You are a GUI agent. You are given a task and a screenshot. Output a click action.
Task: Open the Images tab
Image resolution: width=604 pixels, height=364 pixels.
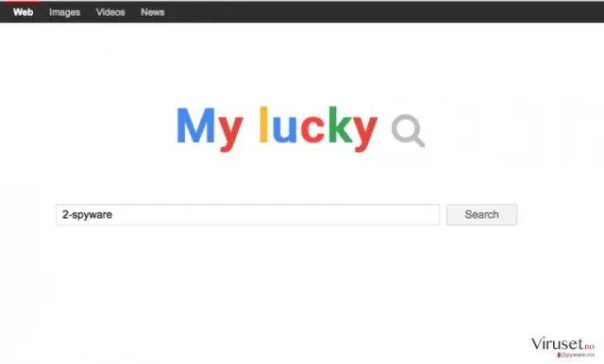tap(65, 12)
